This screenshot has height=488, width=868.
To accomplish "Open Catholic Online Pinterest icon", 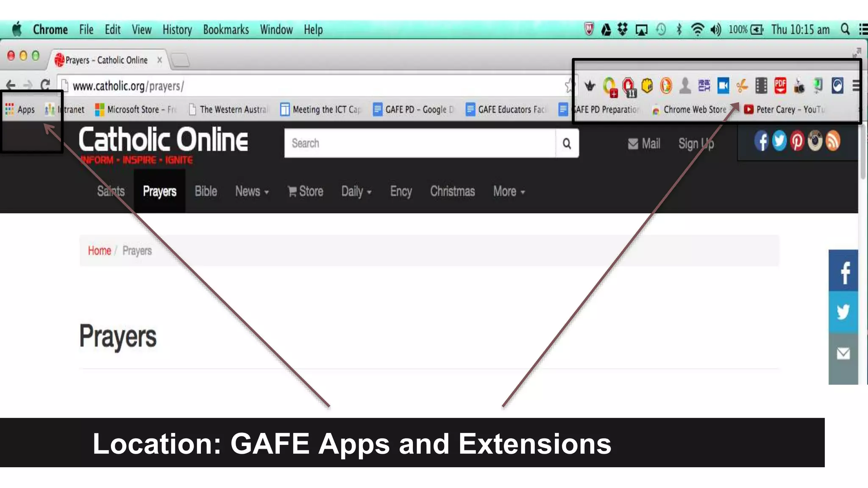I will [797, 141].
